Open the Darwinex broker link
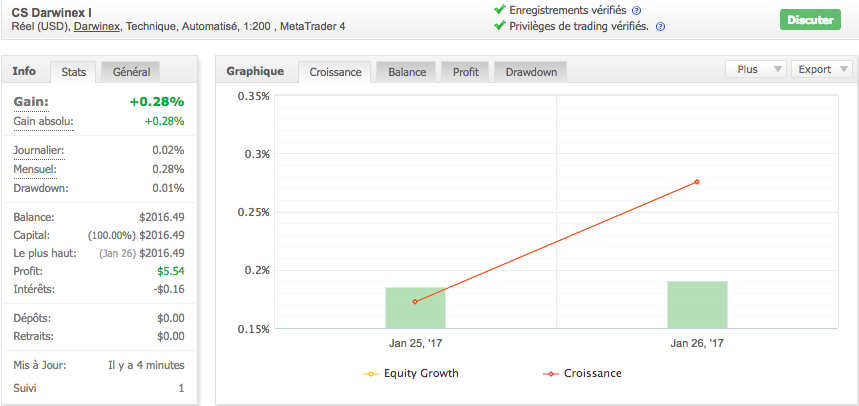This screenshot has height=406, width=859. [94, 26]
